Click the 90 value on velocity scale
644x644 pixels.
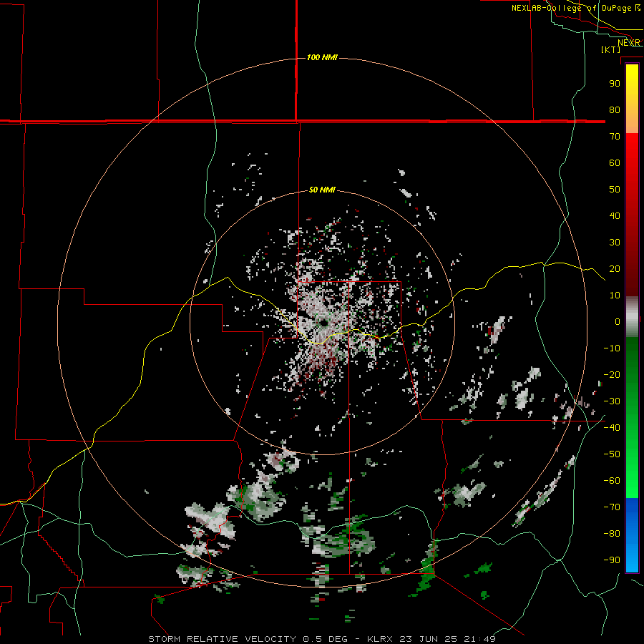(x=615, y=84)
